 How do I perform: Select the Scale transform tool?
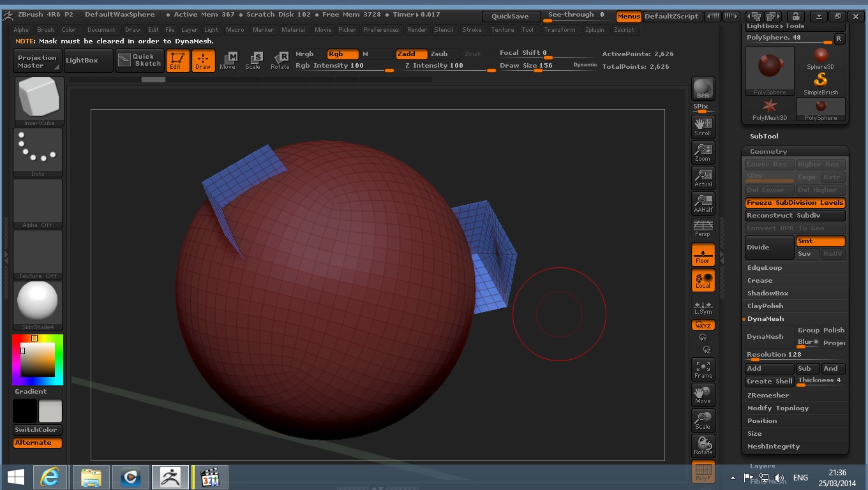[x=253, y=61]
